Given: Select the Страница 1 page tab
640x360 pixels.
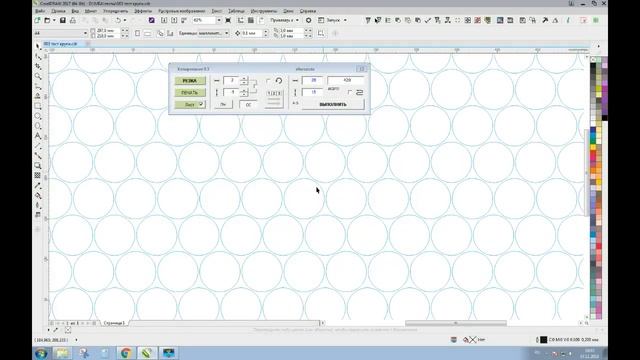Looking at the screenshot, I should coord(114,323).
